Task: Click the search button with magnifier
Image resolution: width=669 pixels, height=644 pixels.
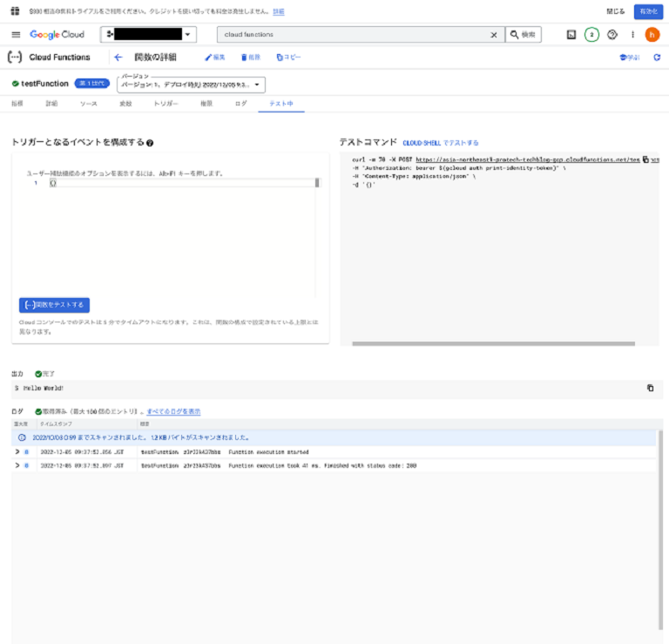Action: click(x=523, y=35)
